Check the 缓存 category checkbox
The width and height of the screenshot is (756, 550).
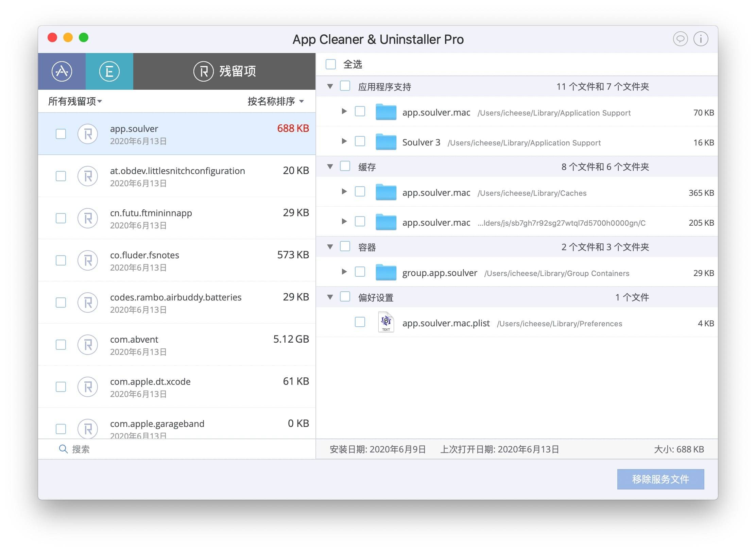pos(345,166)
